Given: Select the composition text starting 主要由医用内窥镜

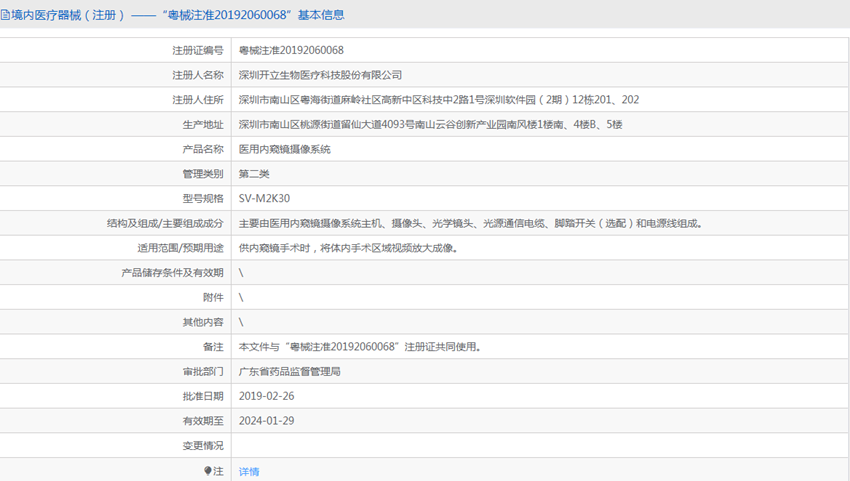Looking at the screenshot, I should click(471, 223).
